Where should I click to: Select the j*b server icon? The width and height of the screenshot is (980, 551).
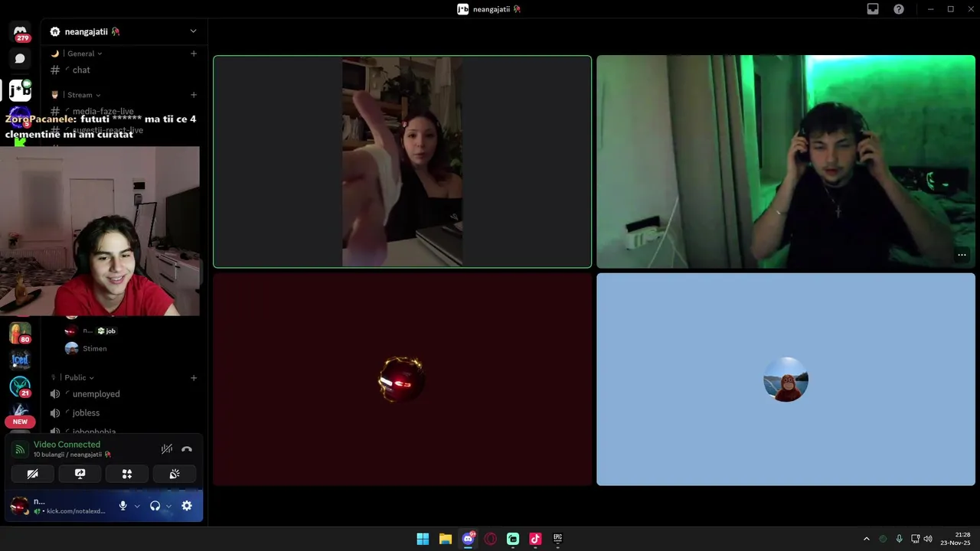20,90
